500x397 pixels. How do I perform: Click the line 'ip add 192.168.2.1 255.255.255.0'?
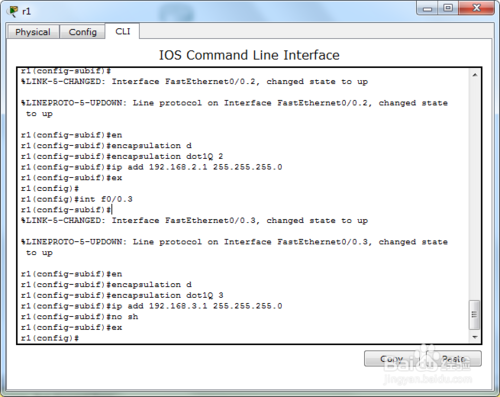[x=151, y=167]
